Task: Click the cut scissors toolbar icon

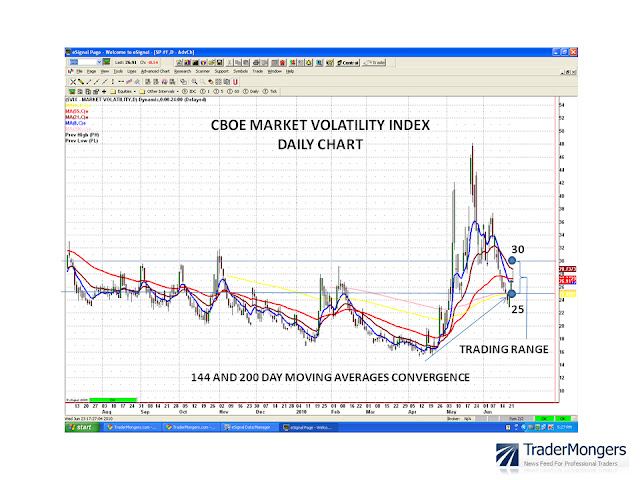Action: pyautogui.click(x=229, y=62)
